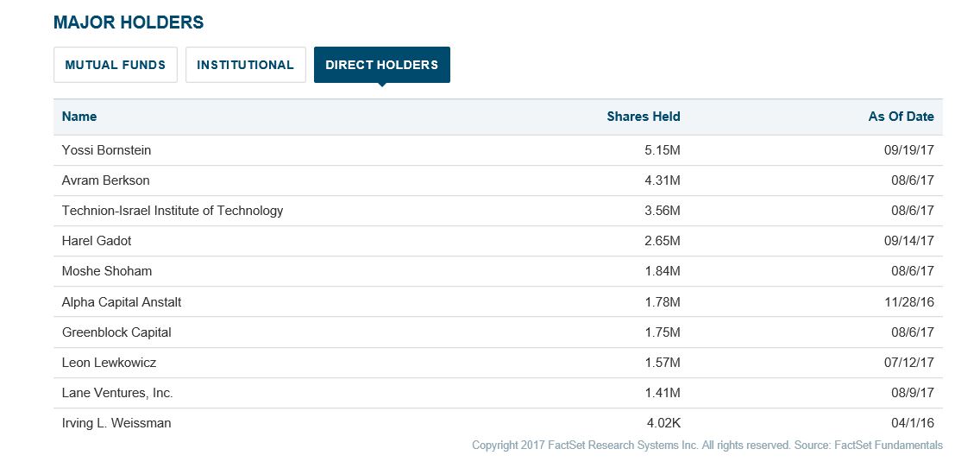Image resolution: width=980 pixels, height=468 pixels.
Task: Switch to the Mutual Funds tab
Action: point(116,65)
